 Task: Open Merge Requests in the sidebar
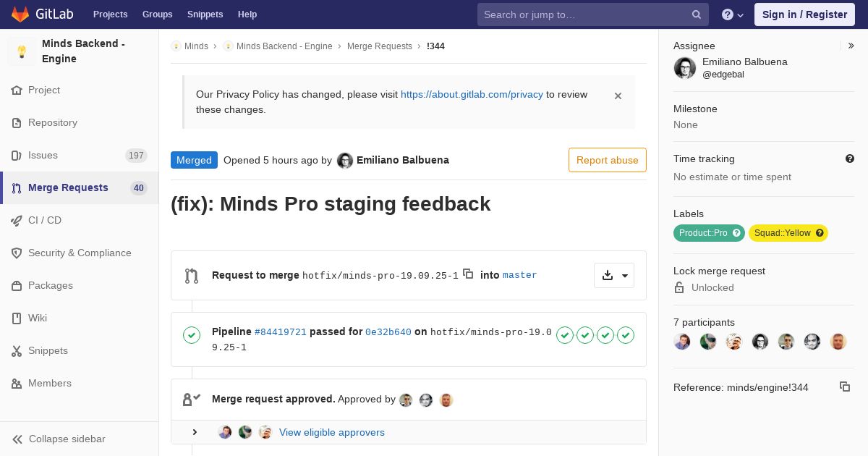(80, 187)
